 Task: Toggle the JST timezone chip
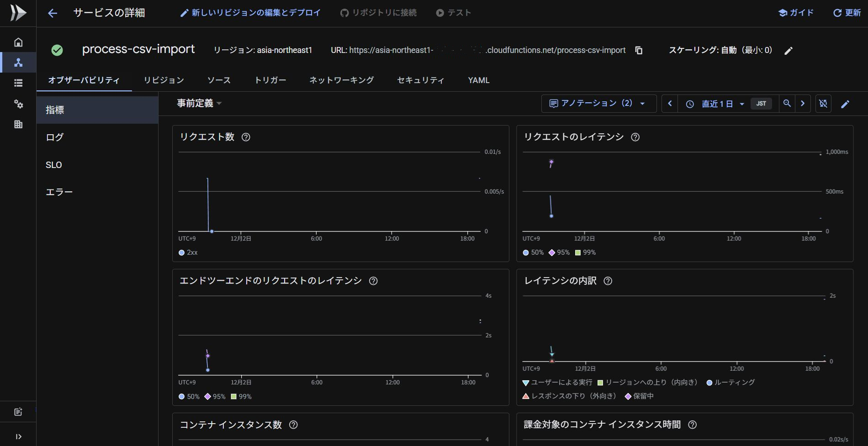coord(761,104)
